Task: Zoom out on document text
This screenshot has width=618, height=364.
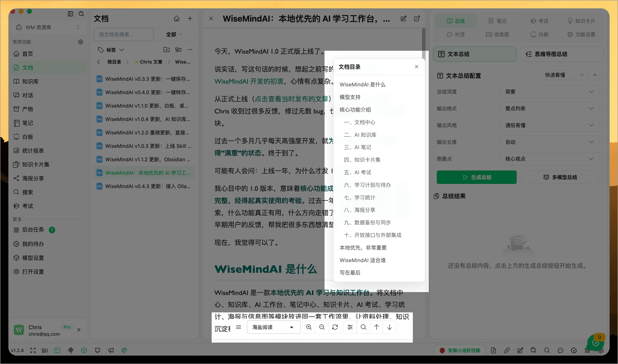Action: [322, 327]
